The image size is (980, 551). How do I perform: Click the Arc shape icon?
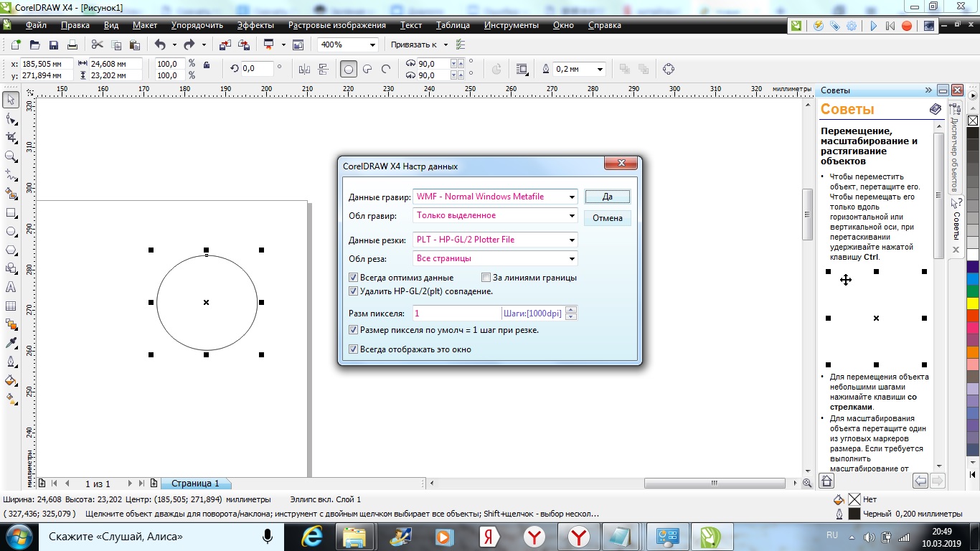386,69
